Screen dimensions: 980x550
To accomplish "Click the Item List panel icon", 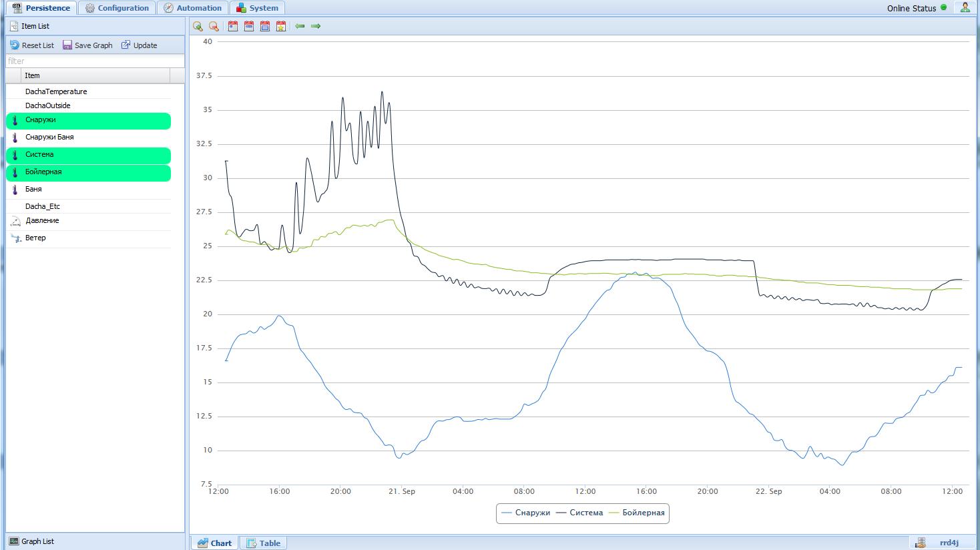I will coord(14,26).
